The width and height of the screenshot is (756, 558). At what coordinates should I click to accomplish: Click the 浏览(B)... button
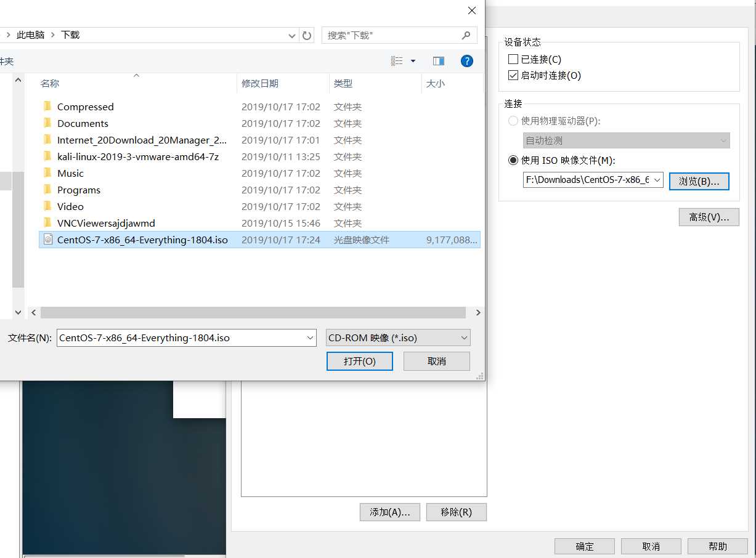(x=699, y=181)
